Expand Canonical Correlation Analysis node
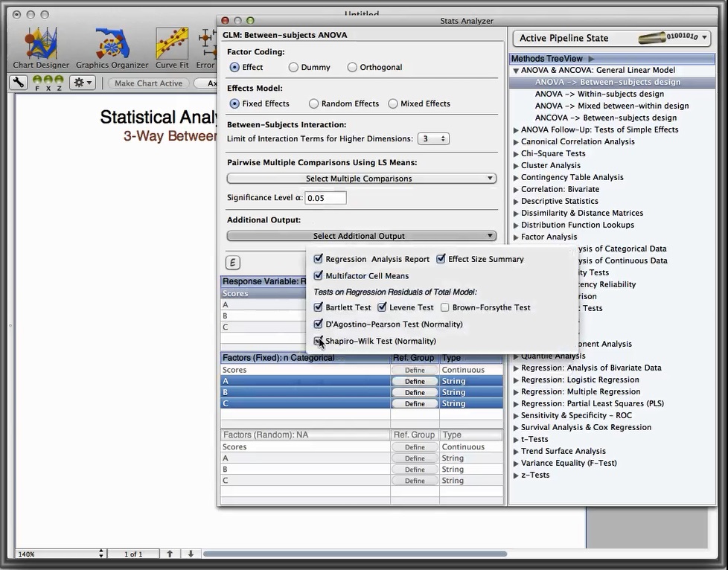The image size is (728, 570). [x=516, y=142]
